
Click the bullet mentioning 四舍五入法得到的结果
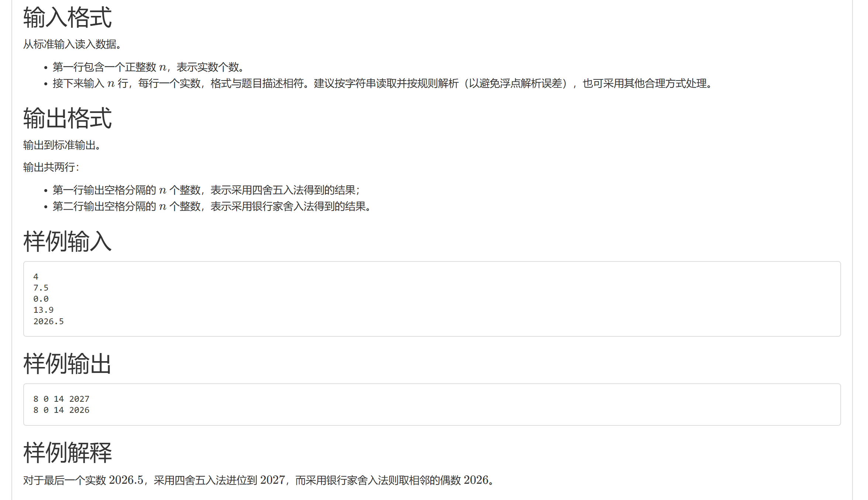click(x=206, y=190)
